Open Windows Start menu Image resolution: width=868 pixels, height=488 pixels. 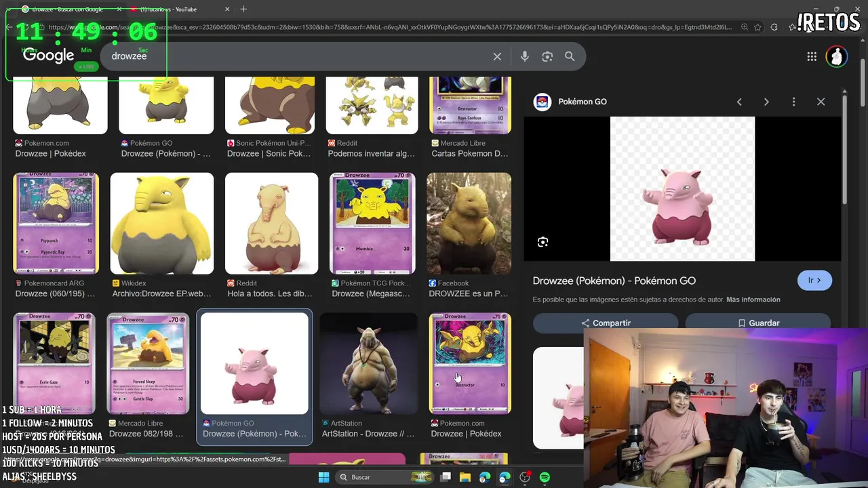[323, 477]
